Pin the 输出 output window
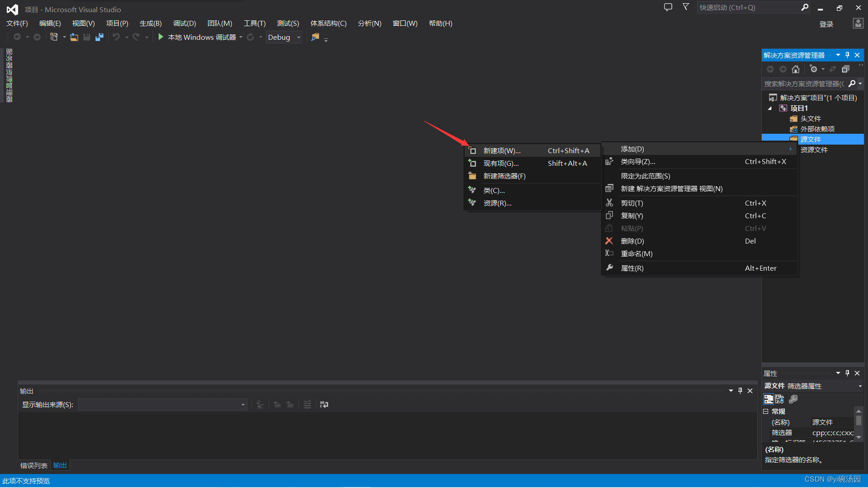Image resolution: width=868 pixels, height=488 pixels. coord(740,390)
